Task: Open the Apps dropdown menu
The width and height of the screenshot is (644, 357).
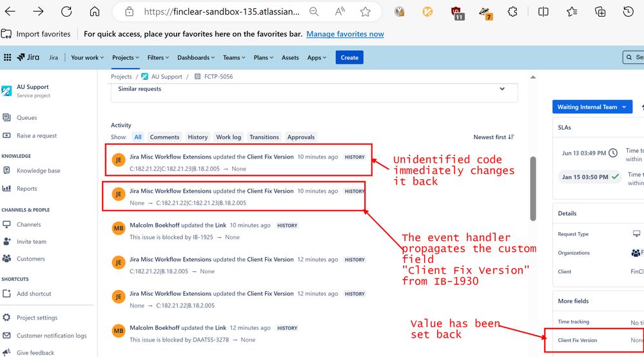Action: [x=317, y=57]
